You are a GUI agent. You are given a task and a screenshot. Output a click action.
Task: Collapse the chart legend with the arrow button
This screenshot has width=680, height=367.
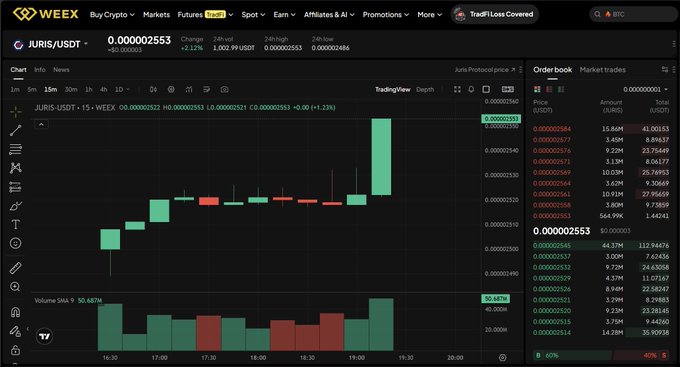click(41, 125)
